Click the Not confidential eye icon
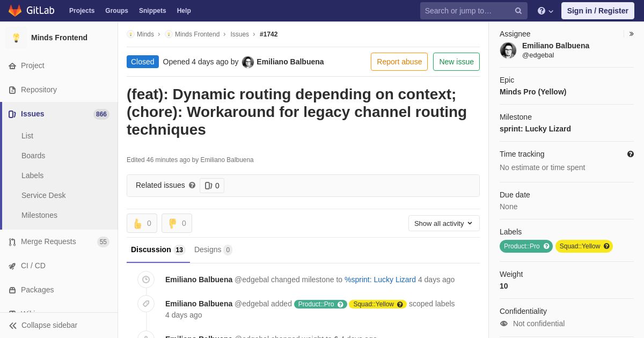Screen dimensions: 644x338 point(504,324)
